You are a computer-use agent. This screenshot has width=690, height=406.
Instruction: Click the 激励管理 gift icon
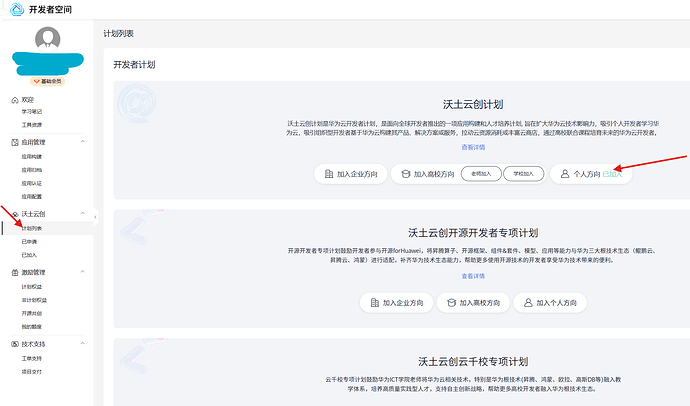click(15, 272)
